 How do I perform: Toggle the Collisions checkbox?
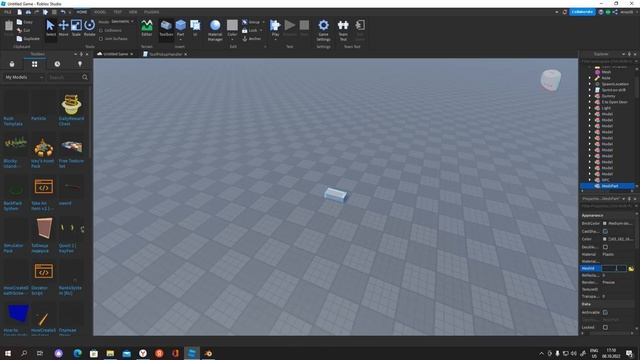(101, 31)
